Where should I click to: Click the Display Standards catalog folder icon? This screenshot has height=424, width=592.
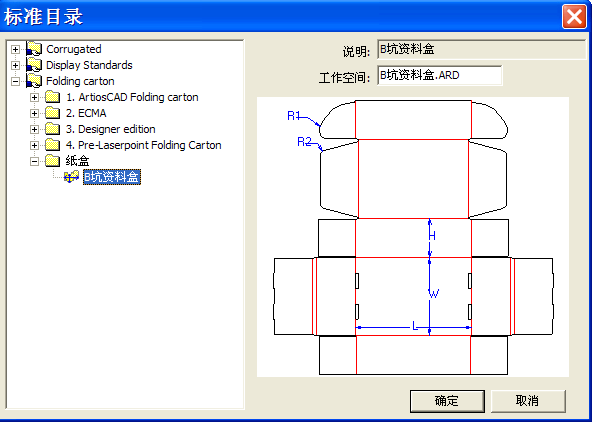[34, 65]
